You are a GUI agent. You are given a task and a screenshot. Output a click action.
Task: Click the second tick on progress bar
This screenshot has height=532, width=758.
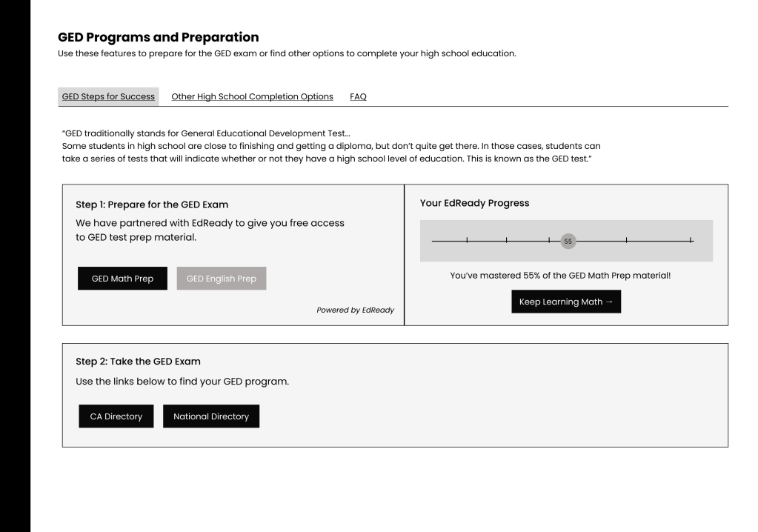point(506,241)
